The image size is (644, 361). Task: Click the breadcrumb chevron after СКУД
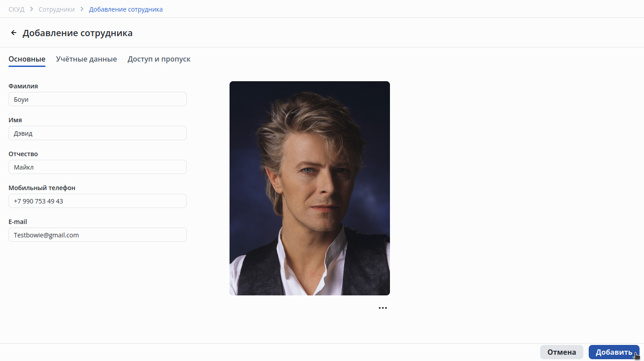(32, 9)
